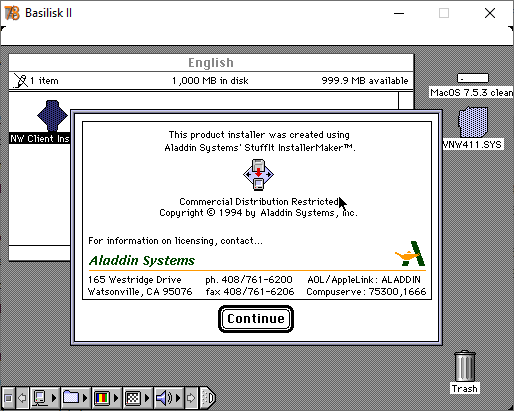
Task: Click the Control Strip left scroll arrow
Action: pyautogui.click(x=22, y=398)
